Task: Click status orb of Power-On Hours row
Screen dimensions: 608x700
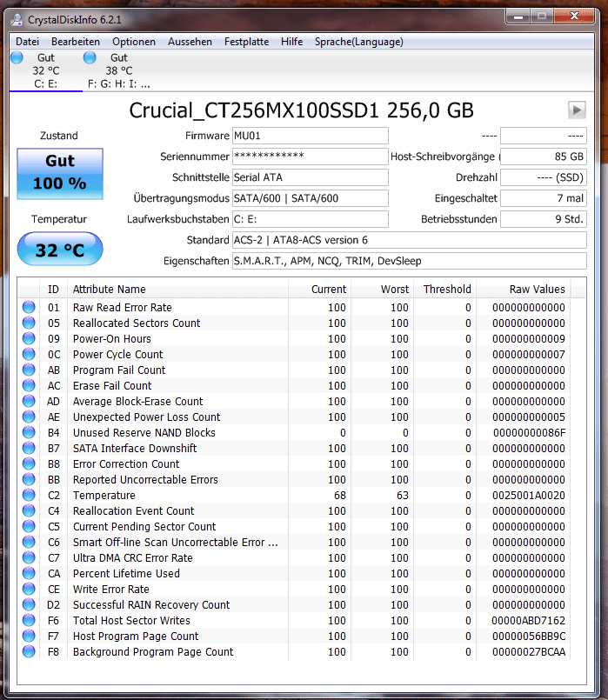Action: click(x=29, y=338)
